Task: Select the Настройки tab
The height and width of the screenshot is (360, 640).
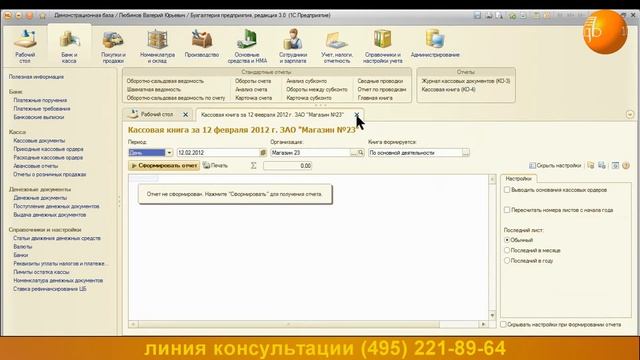Action: pyautogui.click(x=518, y=179)
